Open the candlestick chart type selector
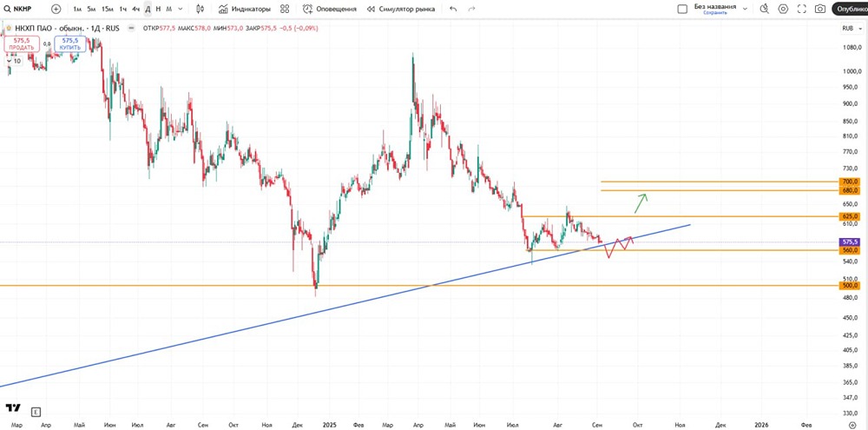The height and width of the screenshot is (430, 868). click(x=201, y=9)
